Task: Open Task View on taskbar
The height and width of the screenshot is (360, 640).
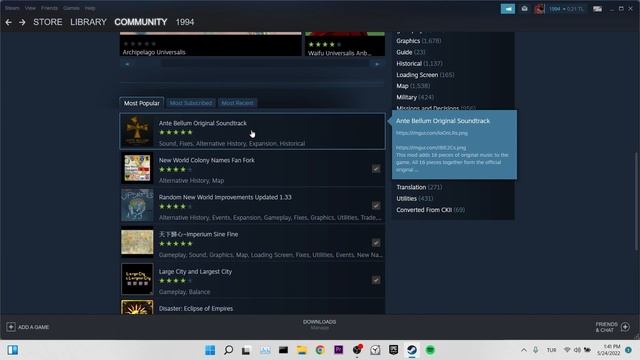Action: pos(246,350)
